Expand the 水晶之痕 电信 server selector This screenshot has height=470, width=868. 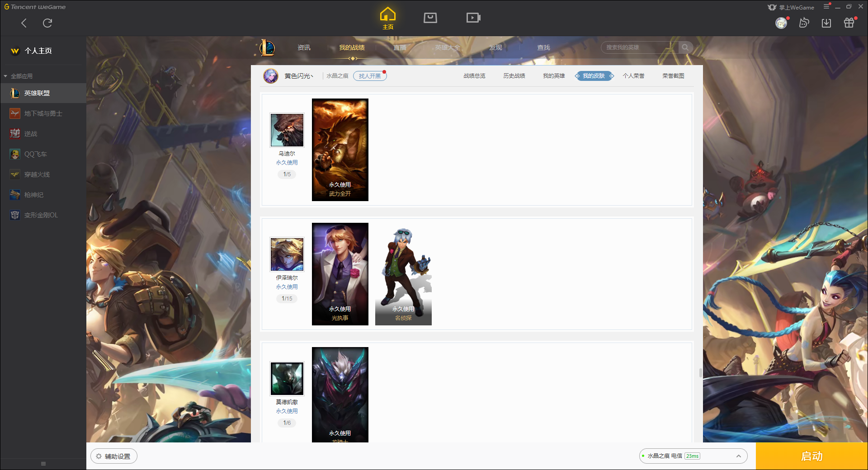click(693, 456)
